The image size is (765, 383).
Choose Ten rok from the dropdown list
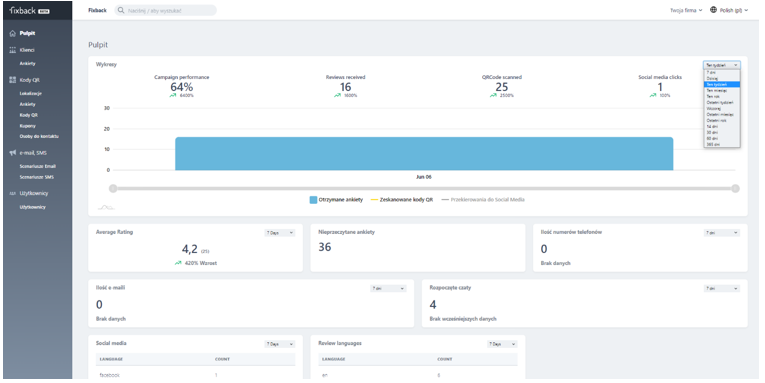click(x=722, y=96)
